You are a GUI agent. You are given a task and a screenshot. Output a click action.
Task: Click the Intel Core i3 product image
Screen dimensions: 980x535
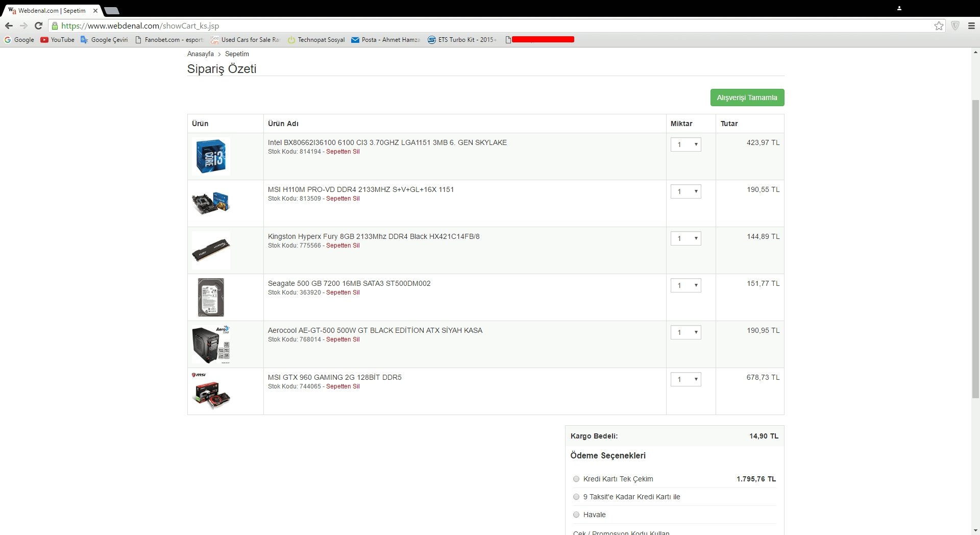click(211, 156)
